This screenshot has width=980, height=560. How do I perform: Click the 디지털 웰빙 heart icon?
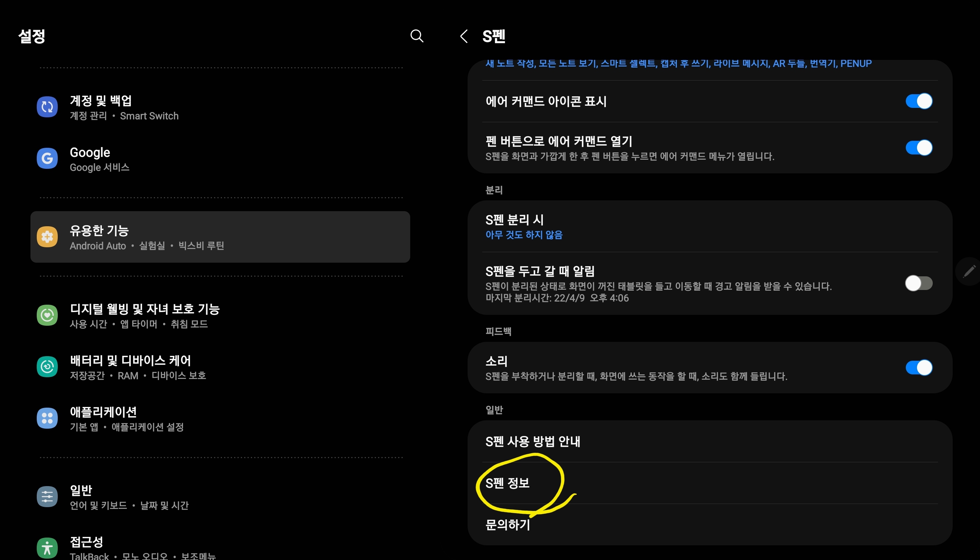(x=47, y=314)
